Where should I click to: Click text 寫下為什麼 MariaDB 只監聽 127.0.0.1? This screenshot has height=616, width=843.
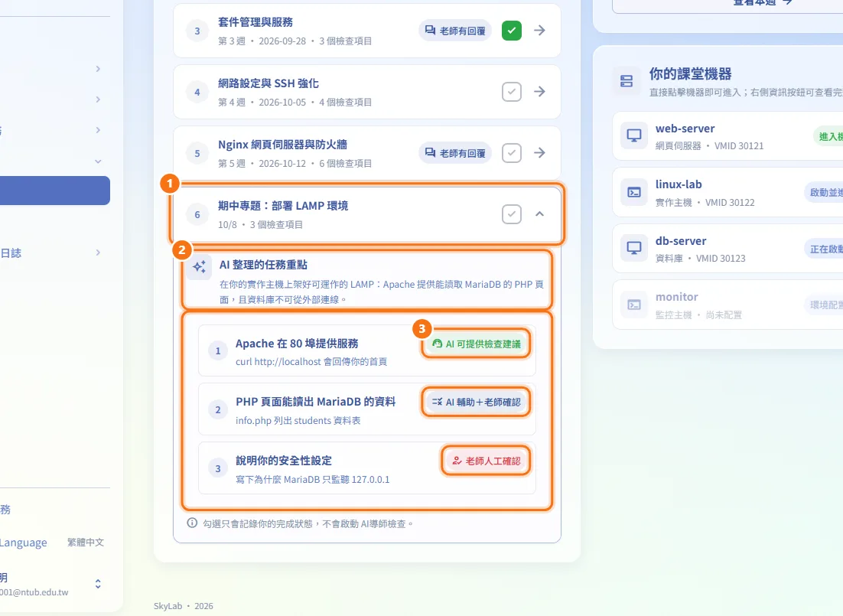(312, 479)
